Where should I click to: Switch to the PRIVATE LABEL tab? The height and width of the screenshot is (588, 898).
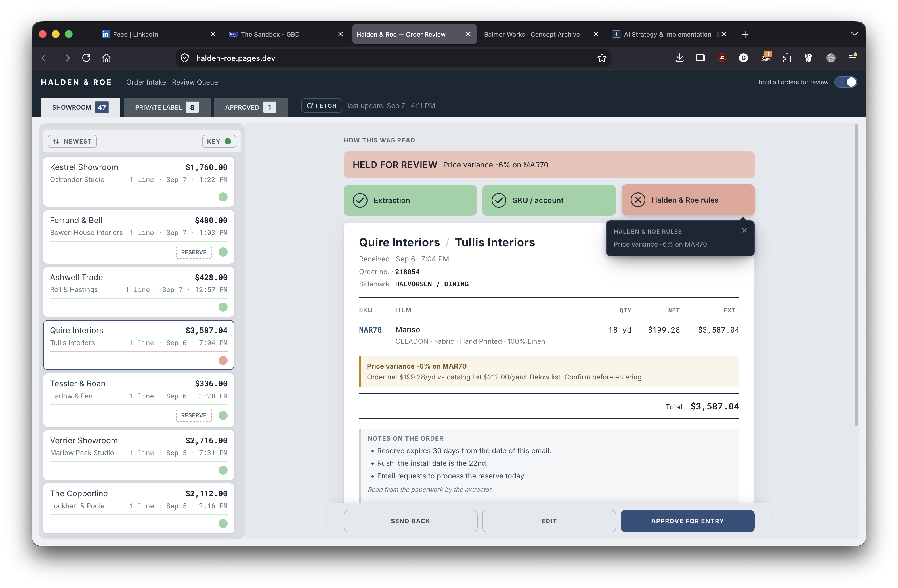point(167,107)
